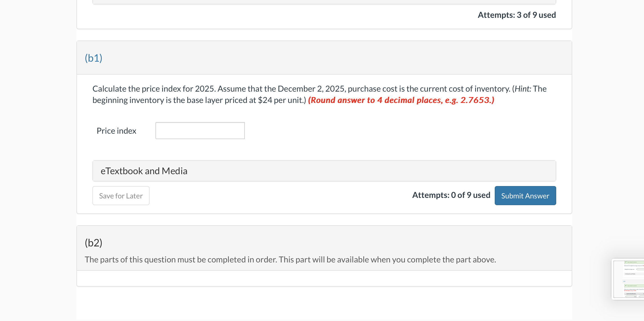Click the Specific Identification column header in preview
The image size is (644, 321).
click(631, 294)
